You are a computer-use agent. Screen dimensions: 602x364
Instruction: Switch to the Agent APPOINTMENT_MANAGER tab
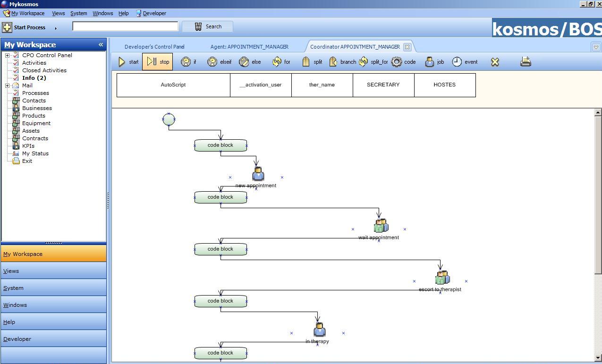pos(249,47)
